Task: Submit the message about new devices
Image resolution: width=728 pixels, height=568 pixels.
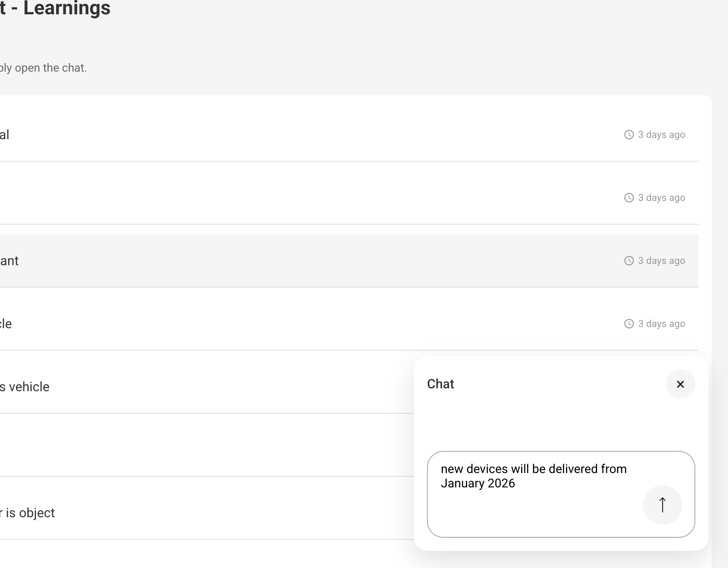Action: 663,505
